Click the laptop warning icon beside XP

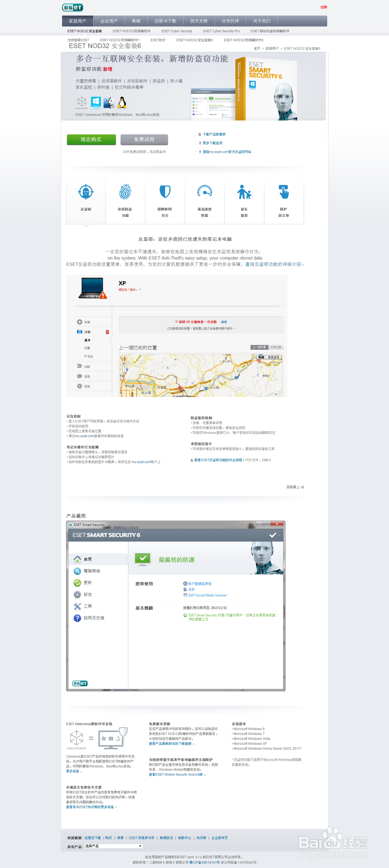point(93,288)
